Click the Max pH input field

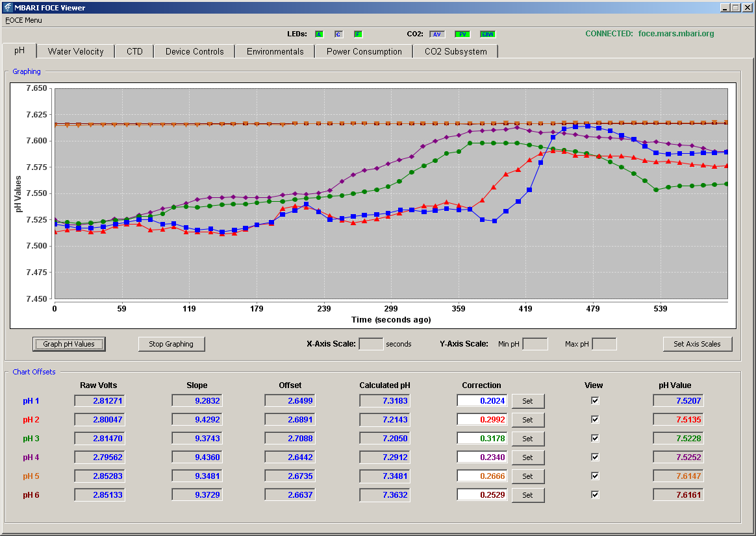pos(604,344)
